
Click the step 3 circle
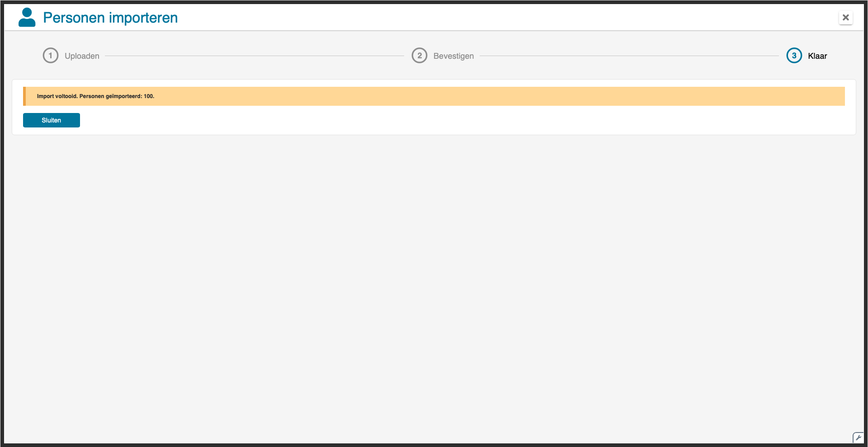point(794,56)
